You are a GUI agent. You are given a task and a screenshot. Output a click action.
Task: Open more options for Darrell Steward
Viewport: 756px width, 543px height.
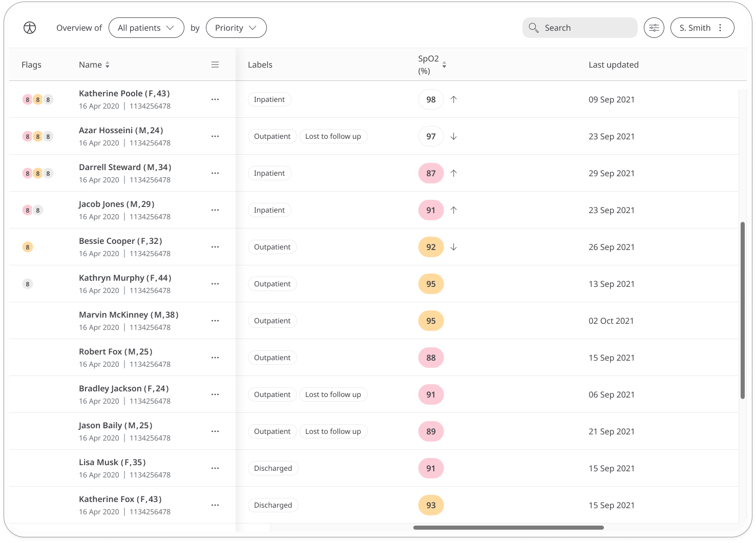pyautogui.click(x=215, y=173)
